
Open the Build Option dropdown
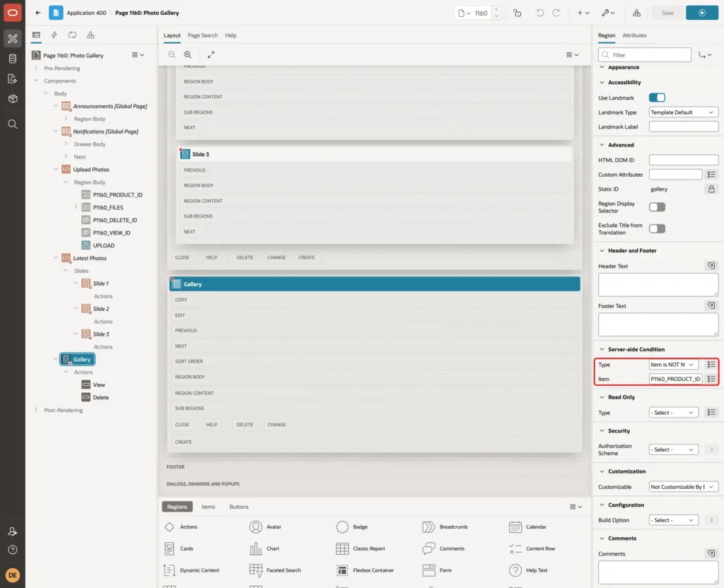(673, 520)
